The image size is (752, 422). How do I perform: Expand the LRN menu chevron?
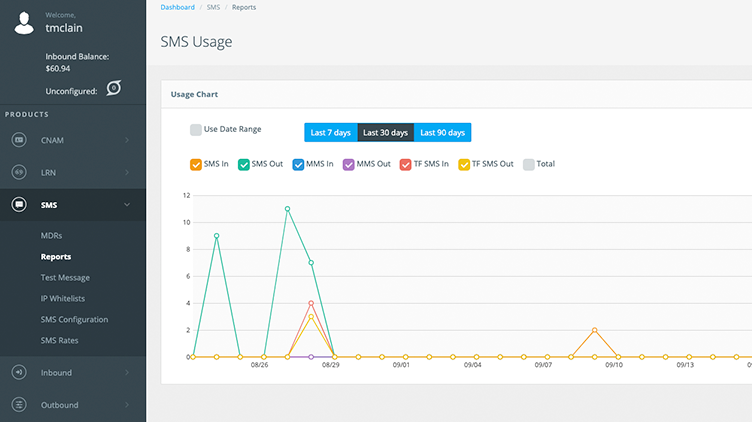[x=127, y=172]
